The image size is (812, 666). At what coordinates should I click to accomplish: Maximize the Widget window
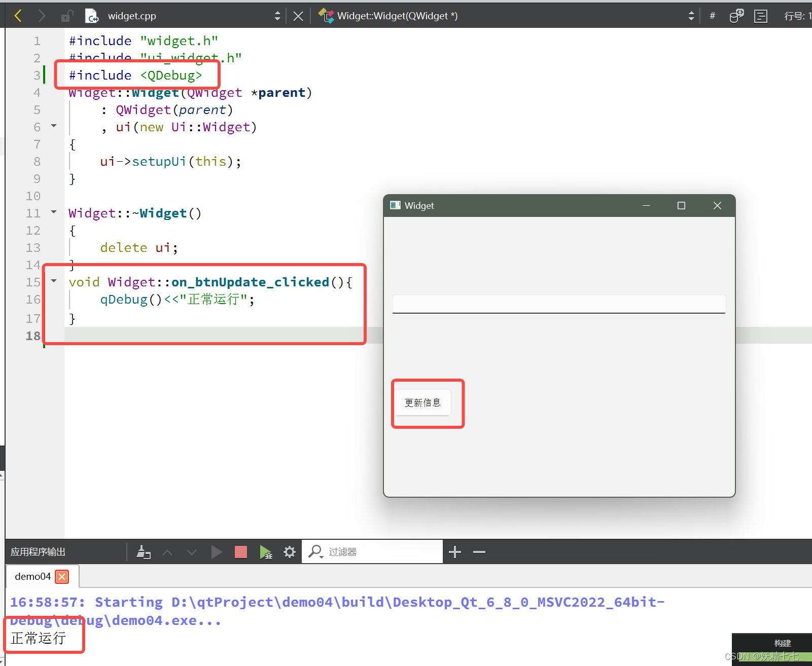click(681, 205)
